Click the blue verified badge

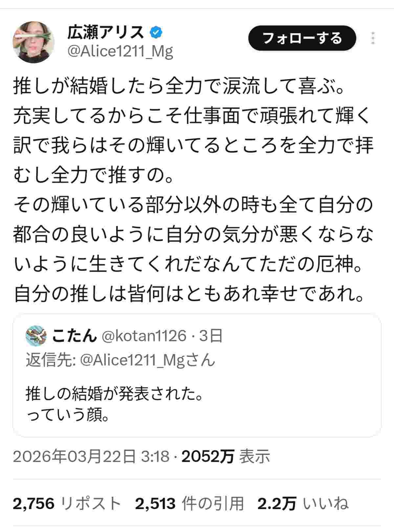156,32
